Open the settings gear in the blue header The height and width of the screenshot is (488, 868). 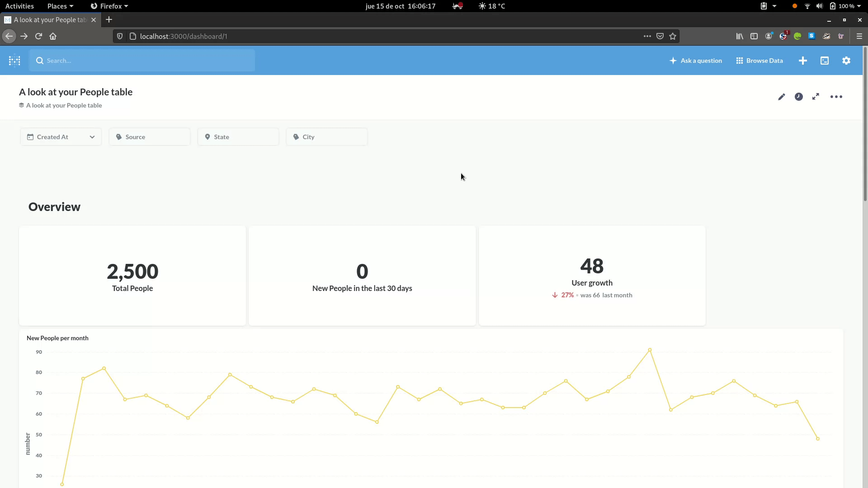pyautogui.click(x=846, y=61)
